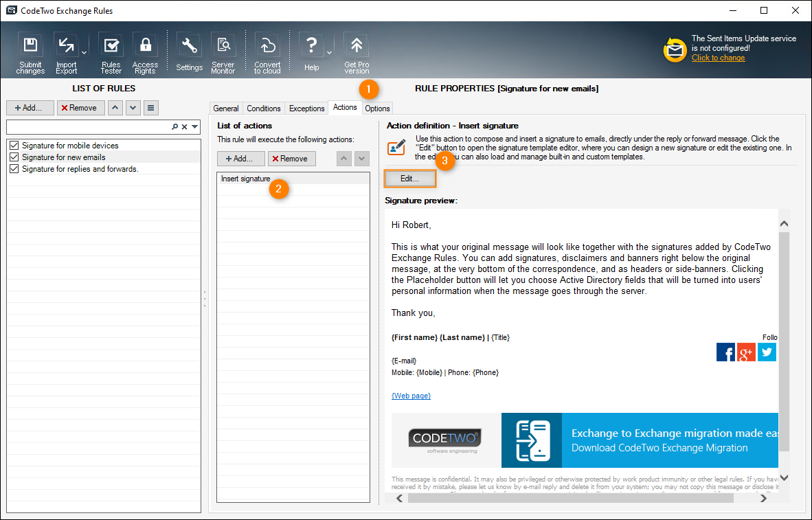Click the {Web page} link in preview

click(411, 396)
